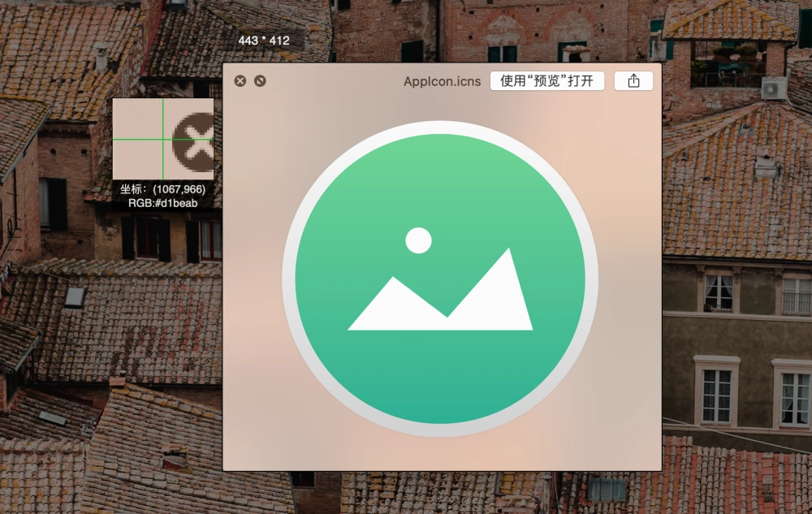Click the 443 * 412 selection size label

pyautogui.click(x=264, y=41)
